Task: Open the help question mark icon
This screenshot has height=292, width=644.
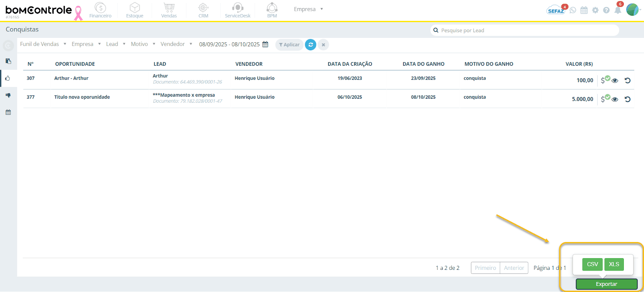Action: coord(606,10)
